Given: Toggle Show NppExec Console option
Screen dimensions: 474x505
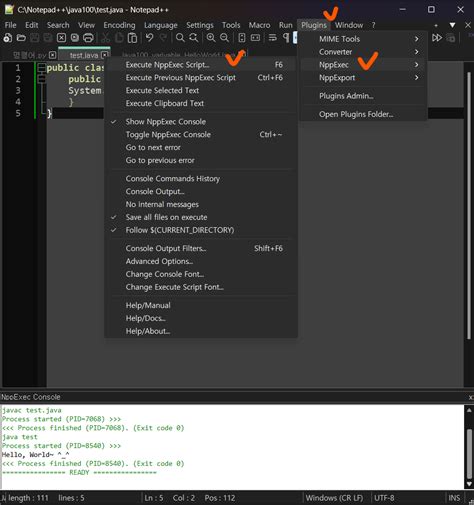Looking at the screenshot, I should (200, 122).
